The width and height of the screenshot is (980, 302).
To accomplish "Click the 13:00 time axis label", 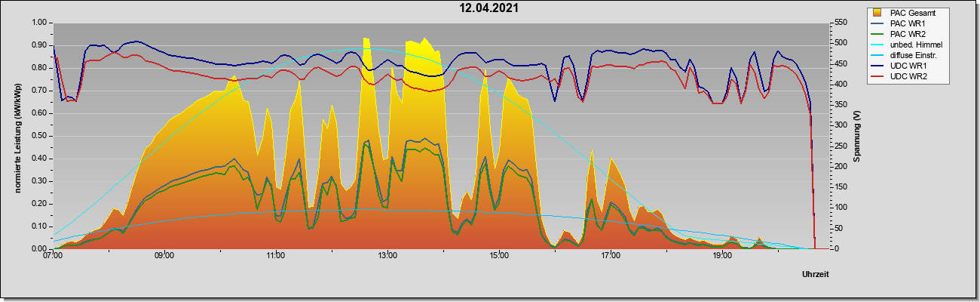I will pos(387,255).
